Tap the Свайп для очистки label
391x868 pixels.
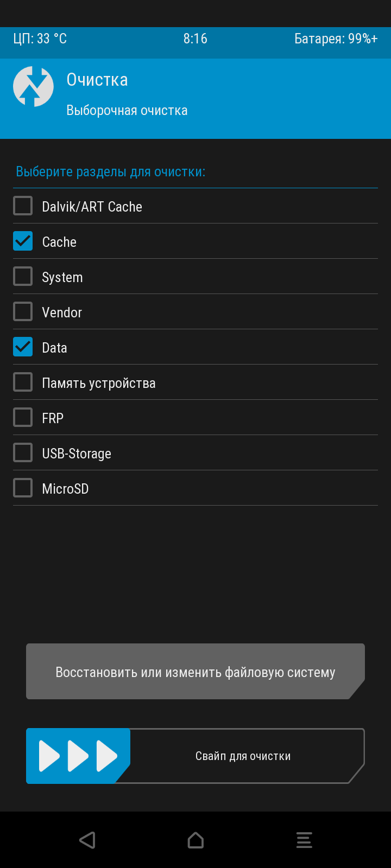tap(243, 756)
